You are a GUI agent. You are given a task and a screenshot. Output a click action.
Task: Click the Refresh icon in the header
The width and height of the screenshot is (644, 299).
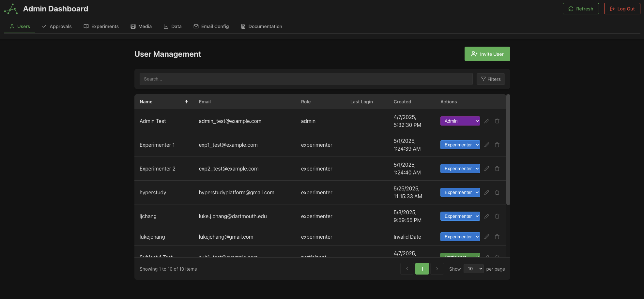[571, 8]
